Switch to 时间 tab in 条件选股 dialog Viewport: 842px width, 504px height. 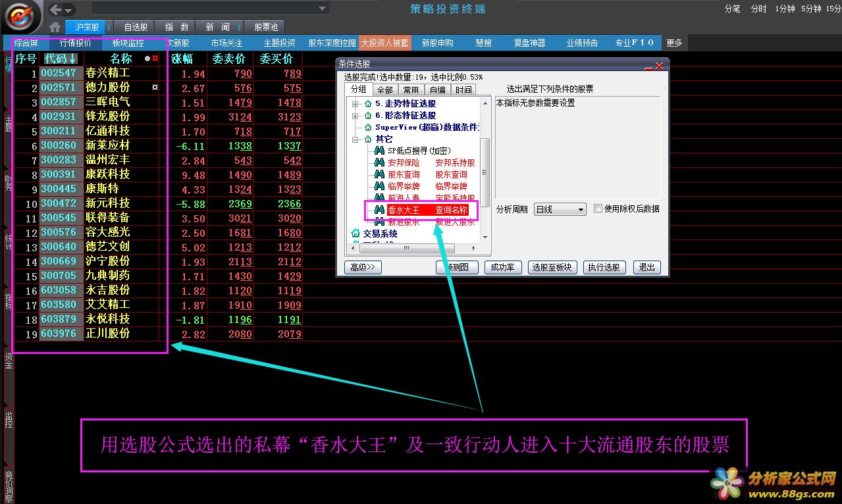tap(463, 89)
